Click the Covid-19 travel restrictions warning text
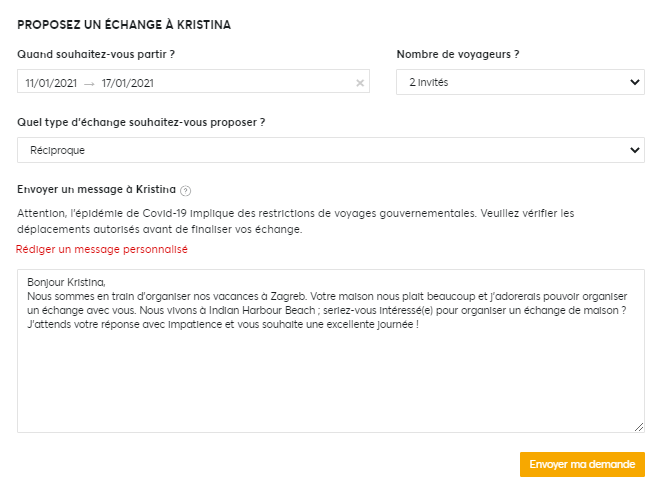 (296, 221)
